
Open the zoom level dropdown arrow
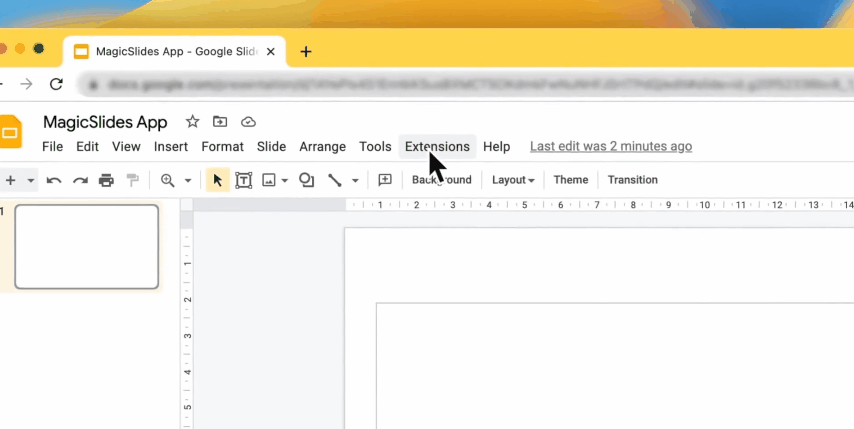coord(188,180)
